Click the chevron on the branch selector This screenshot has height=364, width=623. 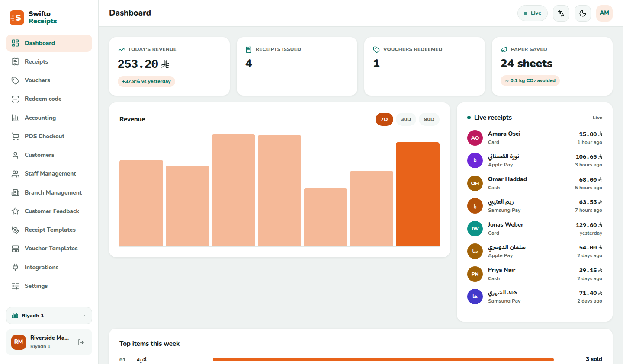pyautogui.click(x=84, y=316)
